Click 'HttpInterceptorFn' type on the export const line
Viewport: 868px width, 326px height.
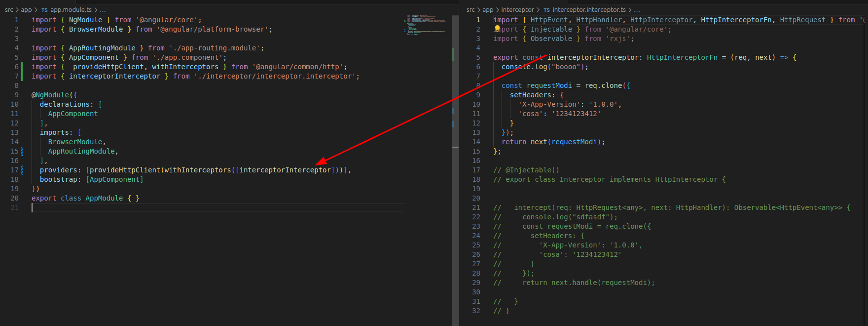pyautogui.click(x=682, y=57)
